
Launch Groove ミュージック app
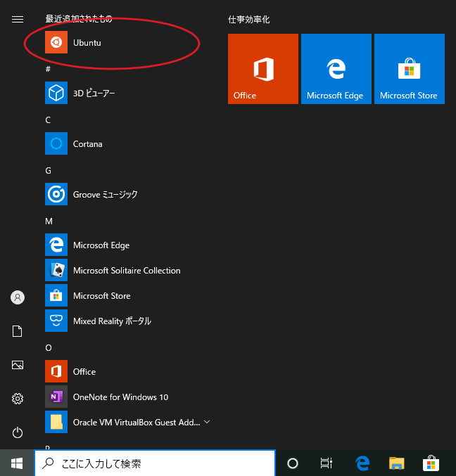coord(105,195)
